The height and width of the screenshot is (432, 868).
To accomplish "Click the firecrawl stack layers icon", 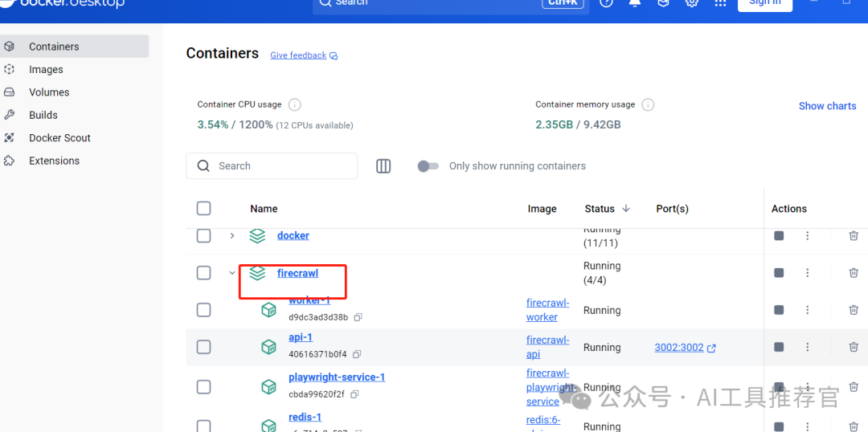I will tap(257, 273).
